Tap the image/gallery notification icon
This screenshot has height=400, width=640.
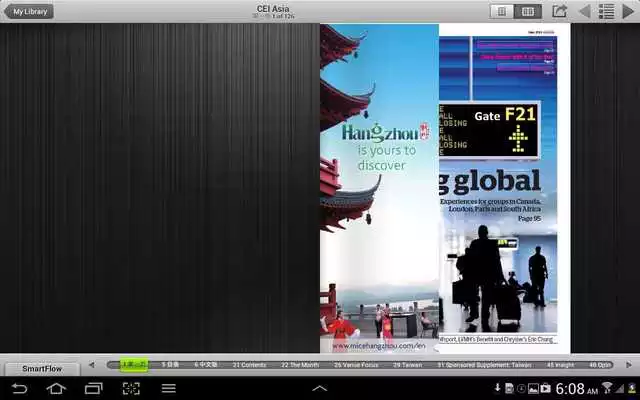533,388
